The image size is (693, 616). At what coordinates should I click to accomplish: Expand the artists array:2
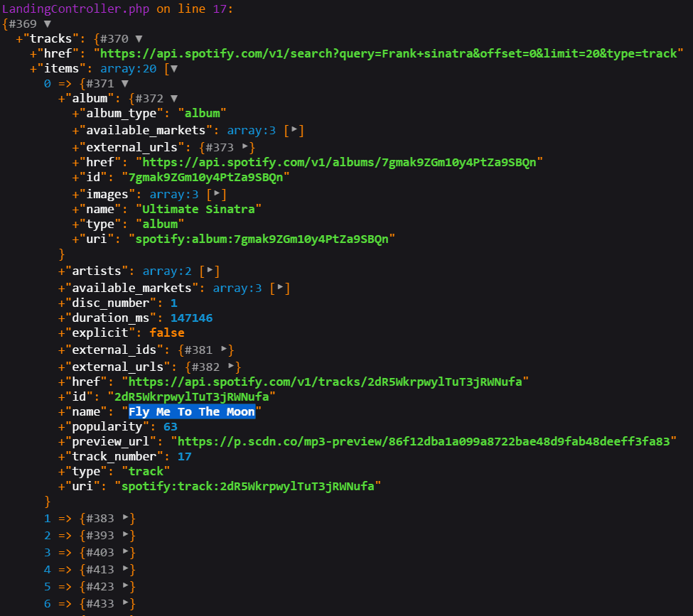point(210,270)
